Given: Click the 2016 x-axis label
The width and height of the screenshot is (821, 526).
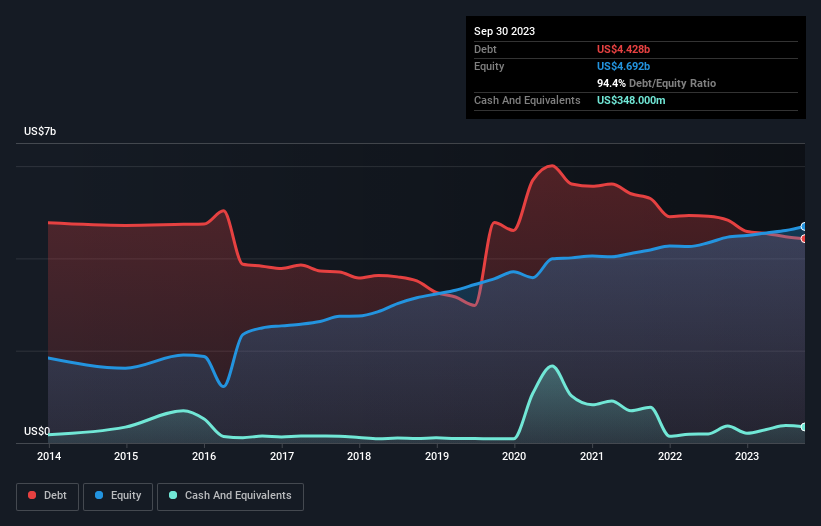Looking at the screenshot, I should 204,456.
